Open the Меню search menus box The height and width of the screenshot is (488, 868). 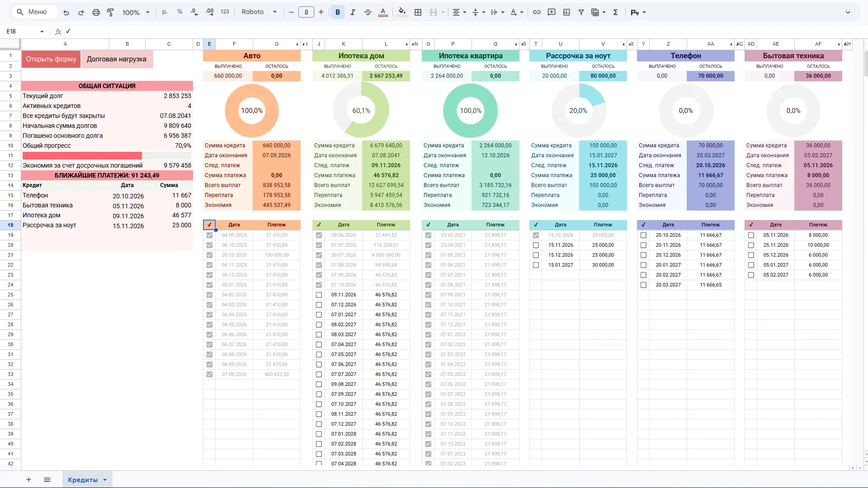(34, 12)
